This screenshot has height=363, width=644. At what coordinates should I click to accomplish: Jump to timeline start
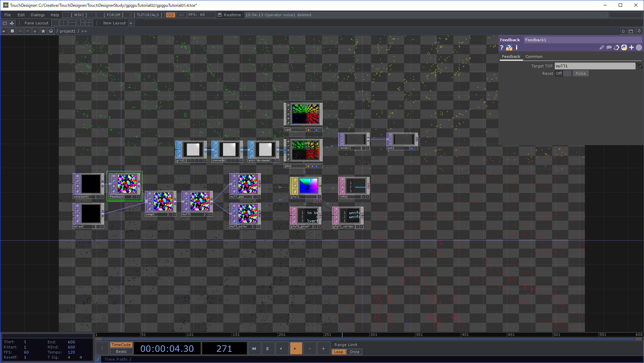(254, 348)
